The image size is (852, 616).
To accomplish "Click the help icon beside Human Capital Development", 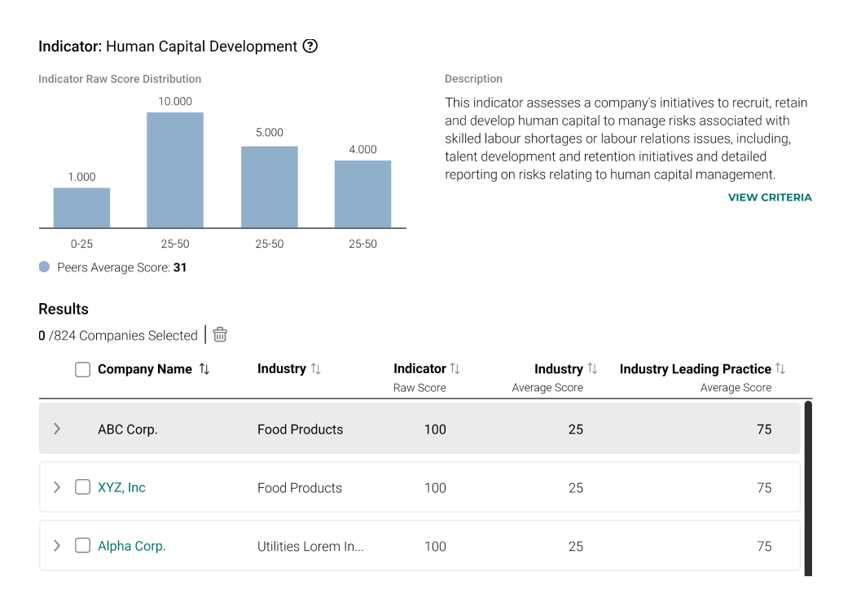I will tap(310, 46).
